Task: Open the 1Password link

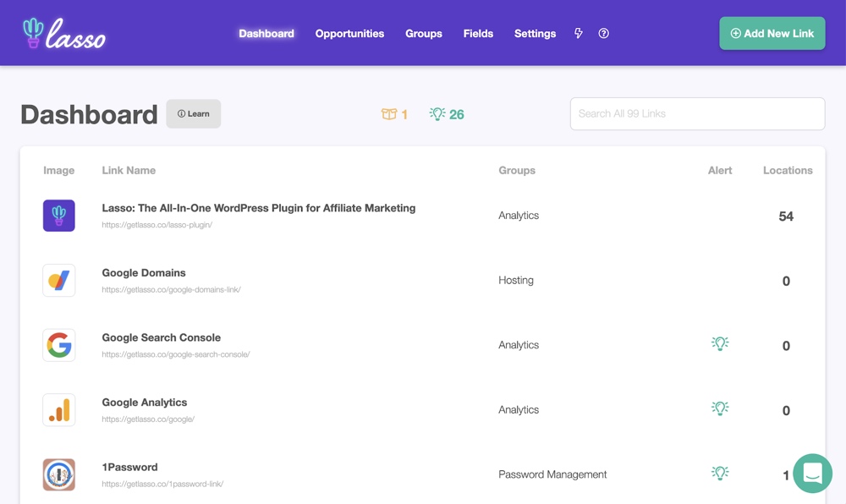Action: click(x=129, y=467)
